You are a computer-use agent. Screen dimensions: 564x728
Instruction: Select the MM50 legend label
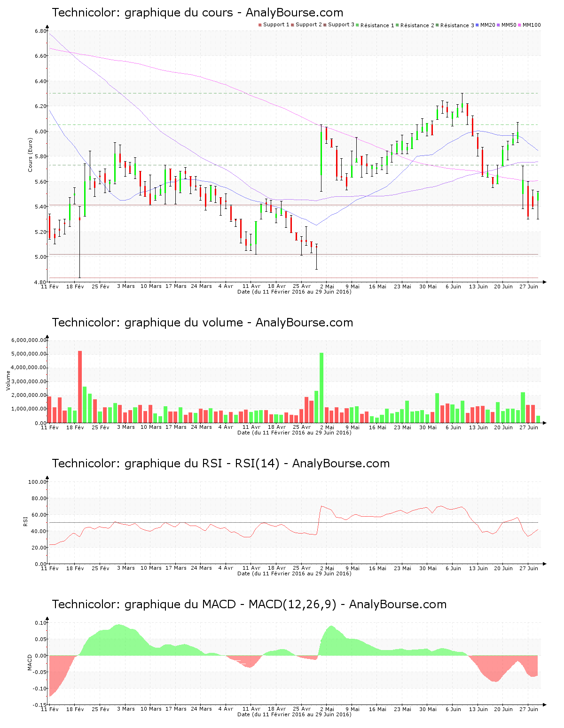[509, 25]
